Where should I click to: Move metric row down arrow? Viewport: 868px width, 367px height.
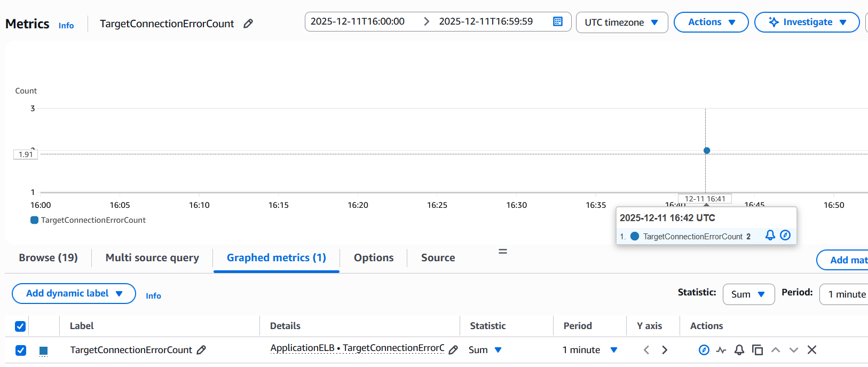click(794, 350)
